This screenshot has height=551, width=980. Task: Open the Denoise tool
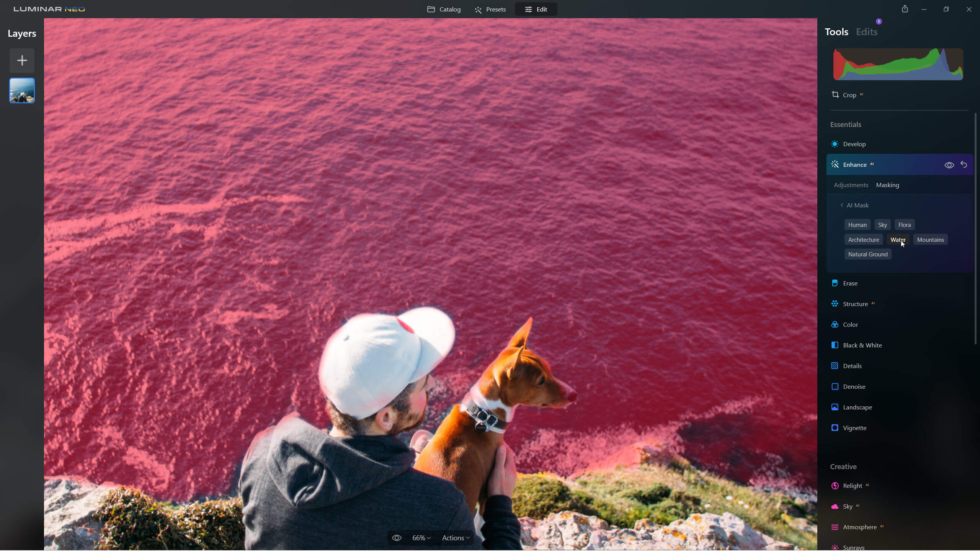854,386
